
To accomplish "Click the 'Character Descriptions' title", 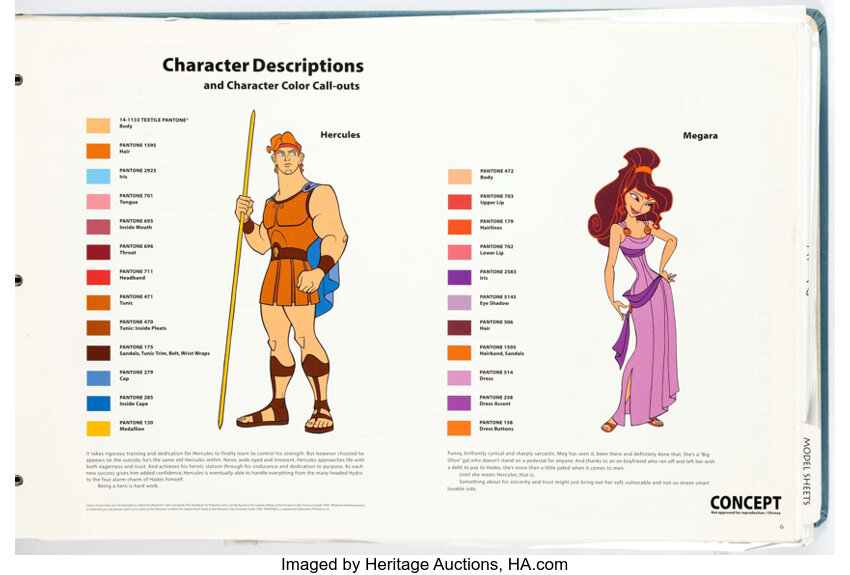I will (263, 66).
